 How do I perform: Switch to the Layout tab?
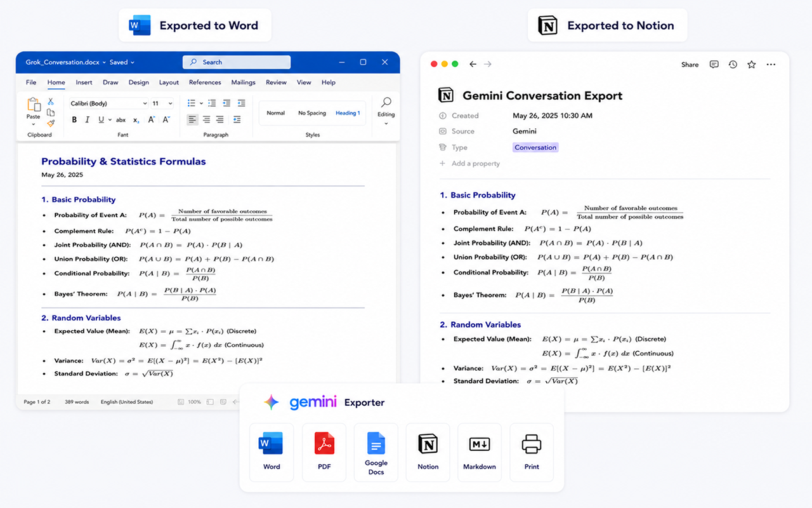169,83
